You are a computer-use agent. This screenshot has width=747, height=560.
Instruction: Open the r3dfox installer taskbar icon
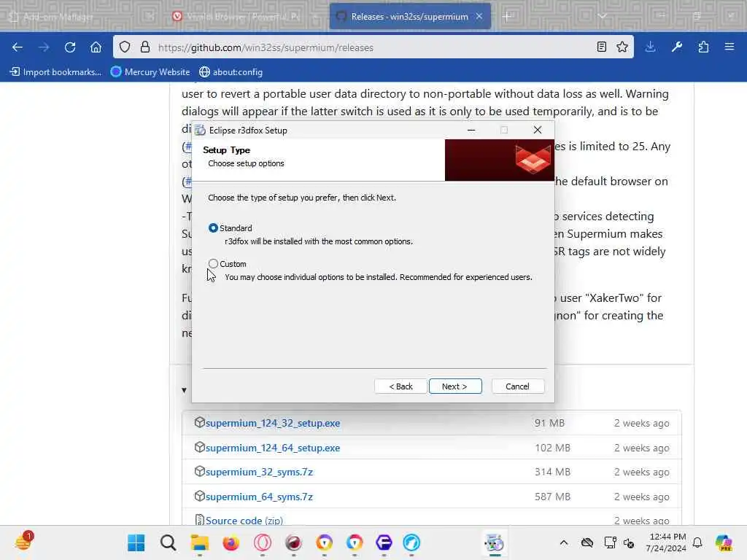[x=494, y=542]
